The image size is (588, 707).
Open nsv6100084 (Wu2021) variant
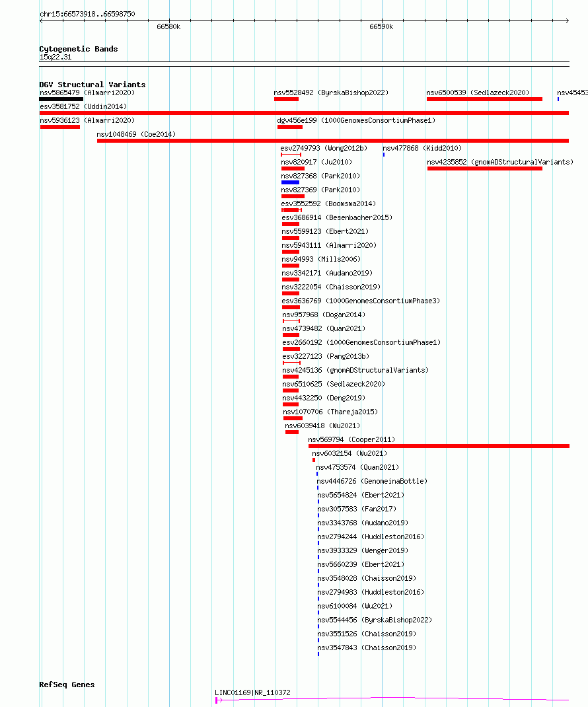pos(355,606)
